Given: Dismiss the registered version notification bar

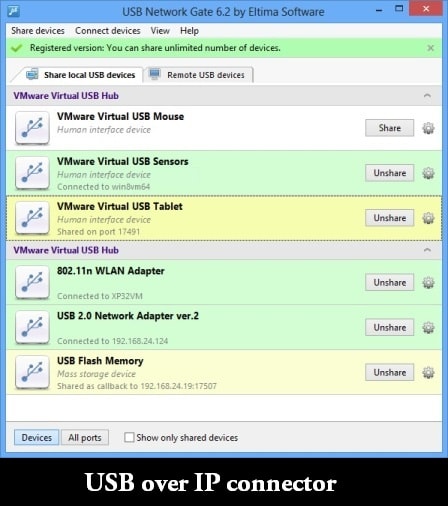Looking at the screenshot, I should tap(430, 48).
